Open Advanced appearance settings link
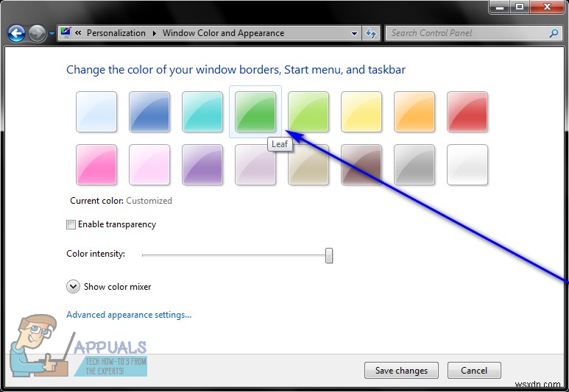The width and height of the screenshot is (569, 392). [129, 315]
